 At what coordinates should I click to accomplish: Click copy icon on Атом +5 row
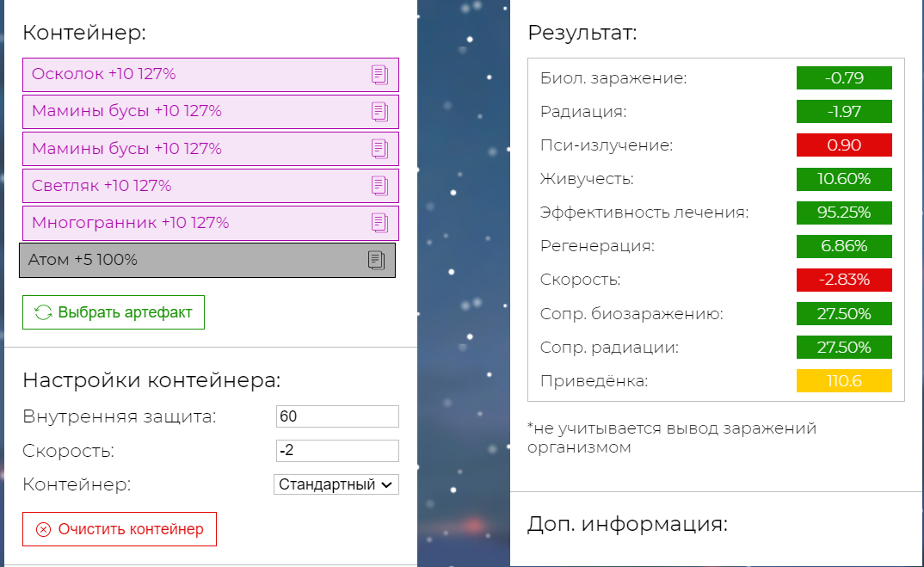376,260
